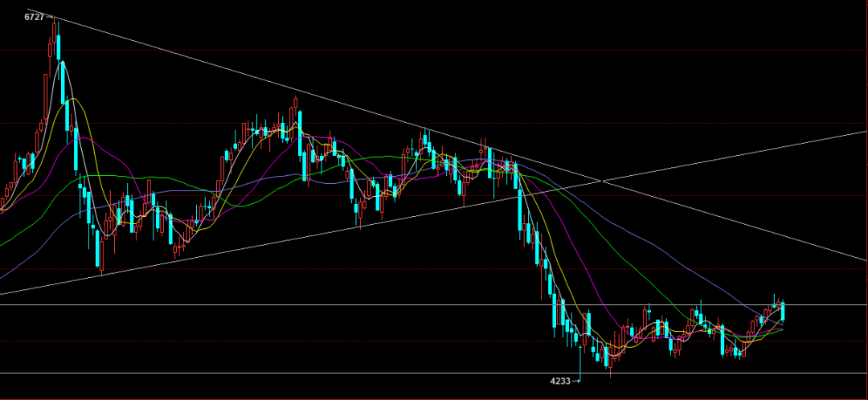Click the last cyan candle at right

tap(783, 312)
